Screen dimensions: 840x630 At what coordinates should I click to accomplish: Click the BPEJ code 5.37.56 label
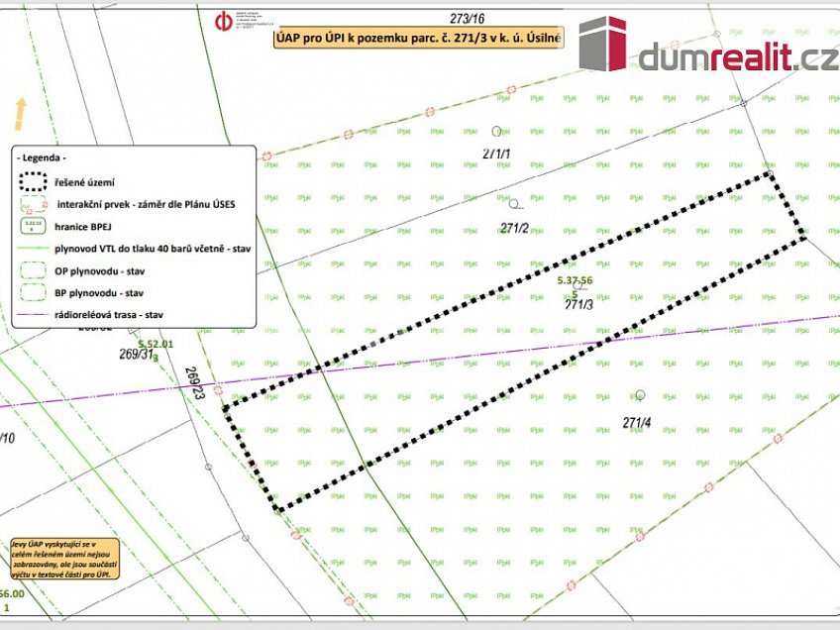click(x=575, y=281)
